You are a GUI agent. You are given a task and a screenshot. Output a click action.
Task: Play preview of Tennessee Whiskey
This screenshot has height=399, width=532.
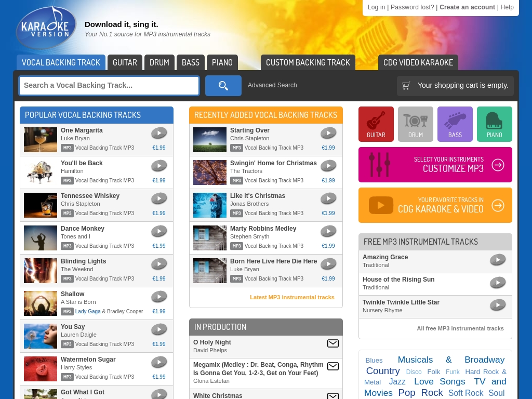[x=159, y=198]
